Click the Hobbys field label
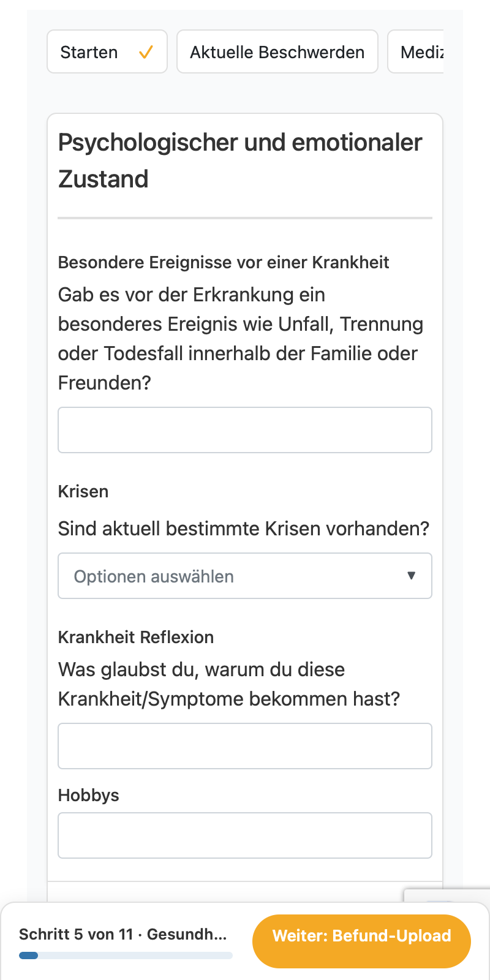Viewport: 490px width, 980px height. coord(89,795)
